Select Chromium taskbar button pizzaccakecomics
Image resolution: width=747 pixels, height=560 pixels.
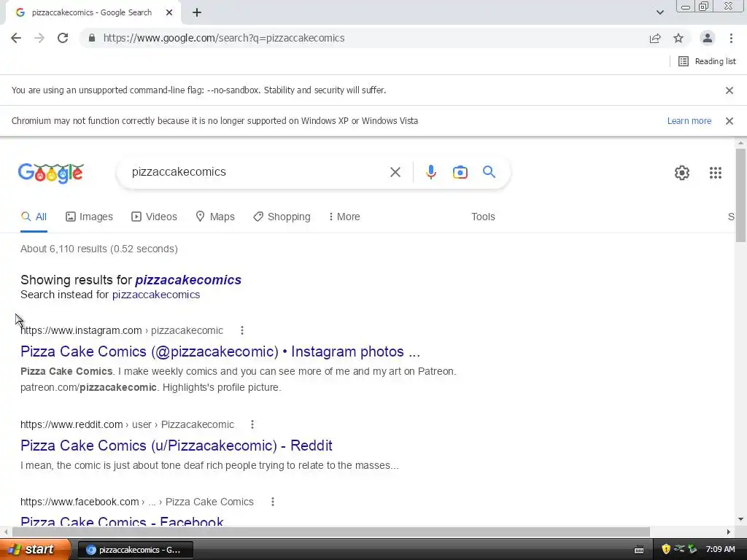coord(135,550)
